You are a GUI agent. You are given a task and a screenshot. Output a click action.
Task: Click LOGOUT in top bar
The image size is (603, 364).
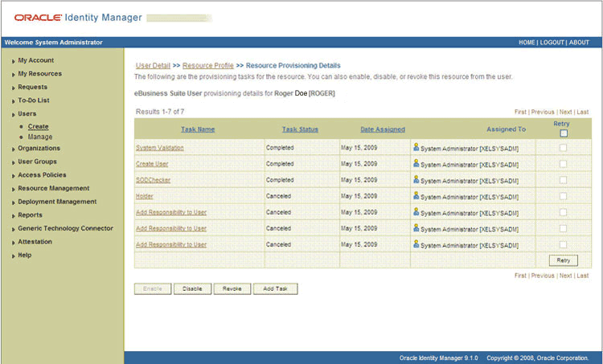(x=552, y=43)
